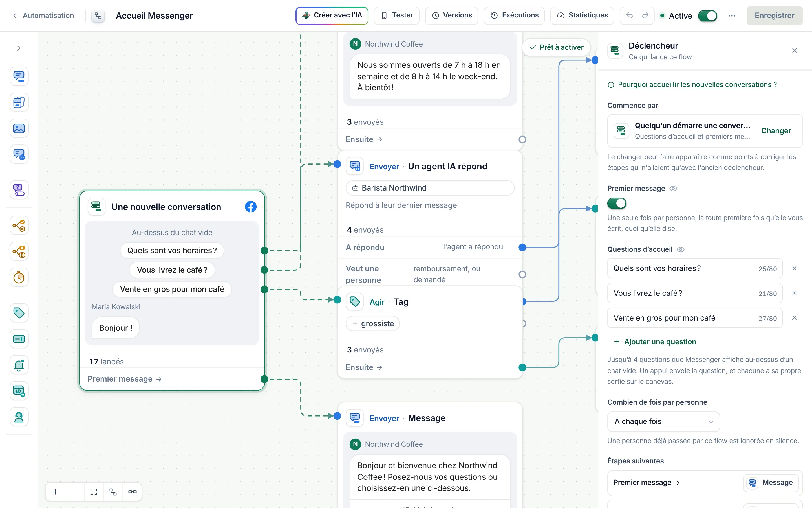Click the eye icon next to Premier message
This screenshot has height=508, width=812.
coord(673,189)
